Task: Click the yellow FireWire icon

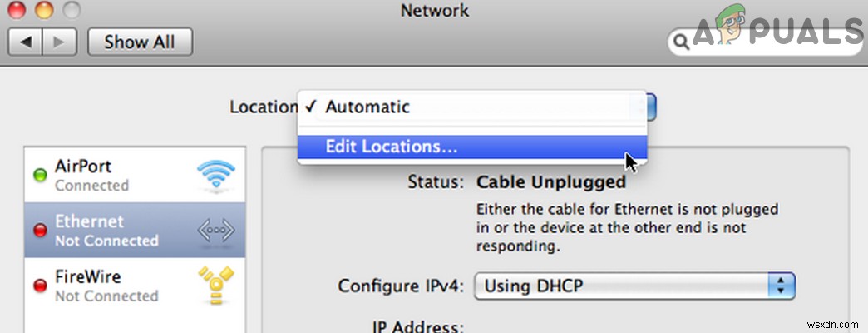Action: point(215,286)
